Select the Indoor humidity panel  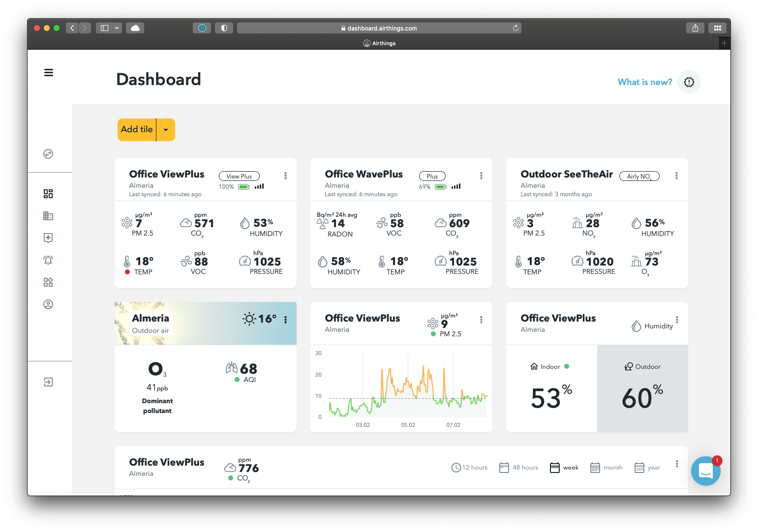[x=551, y=388]
